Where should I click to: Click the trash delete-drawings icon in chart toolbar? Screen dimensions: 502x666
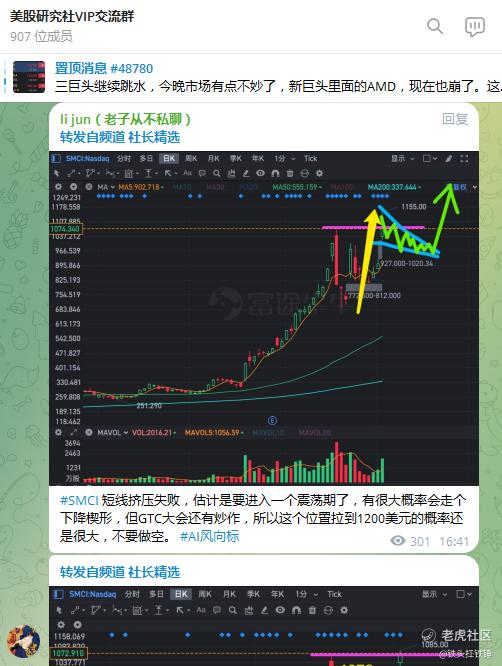coord(290,173)
